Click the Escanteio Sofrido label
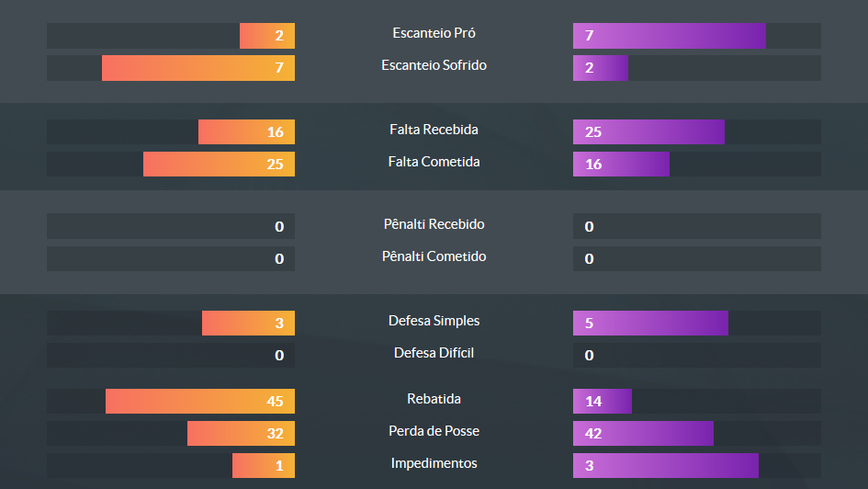The height and width of the screenshot is (489, 868). tap(434, 65)
